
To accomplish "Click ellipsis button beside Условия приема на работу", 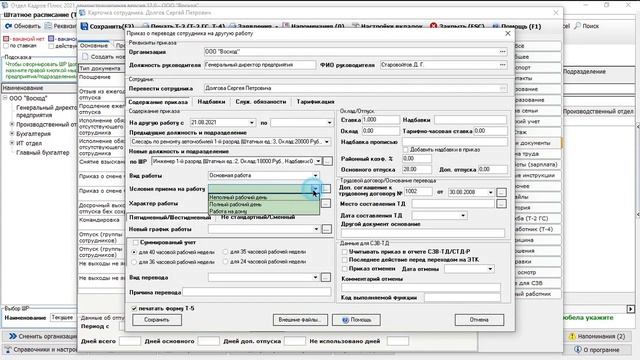I will pos(326,189).
